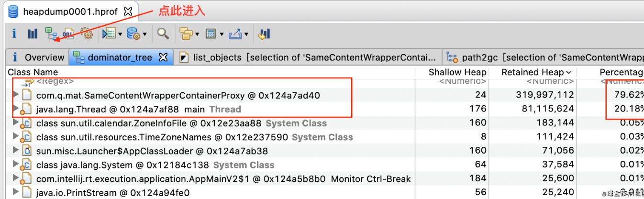Open the export dropdown arrow
Image resolution: width=644 pixels, height=199 pixels.
246,34
